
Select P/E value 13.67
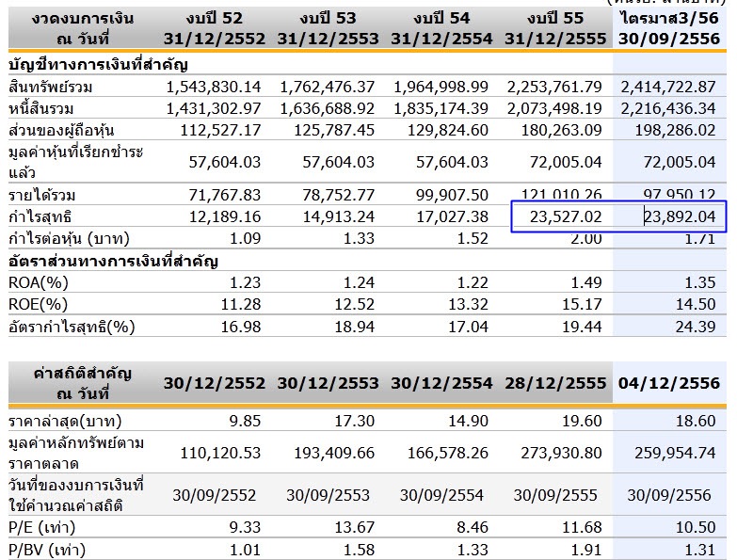[x=355, y=527]
